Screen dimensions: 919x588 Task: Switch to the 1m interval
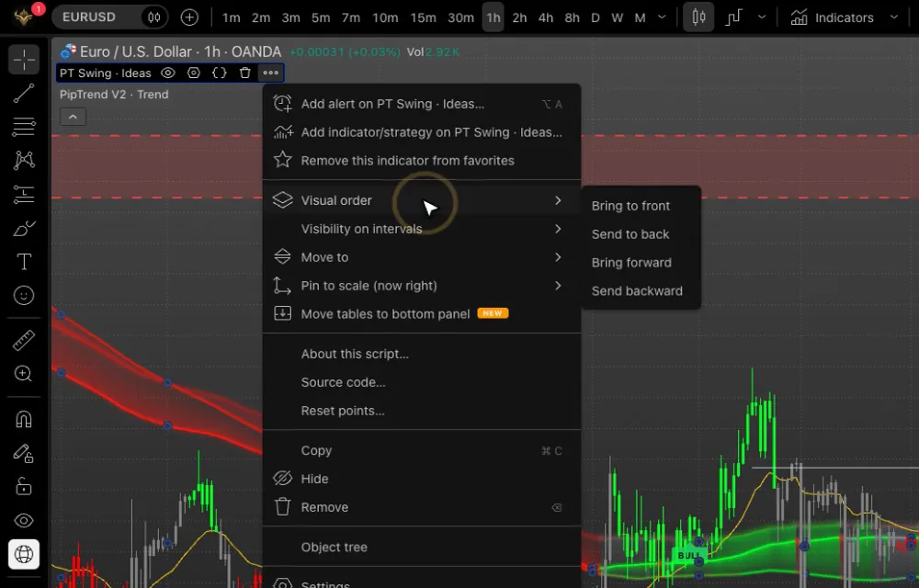(231, 17)
